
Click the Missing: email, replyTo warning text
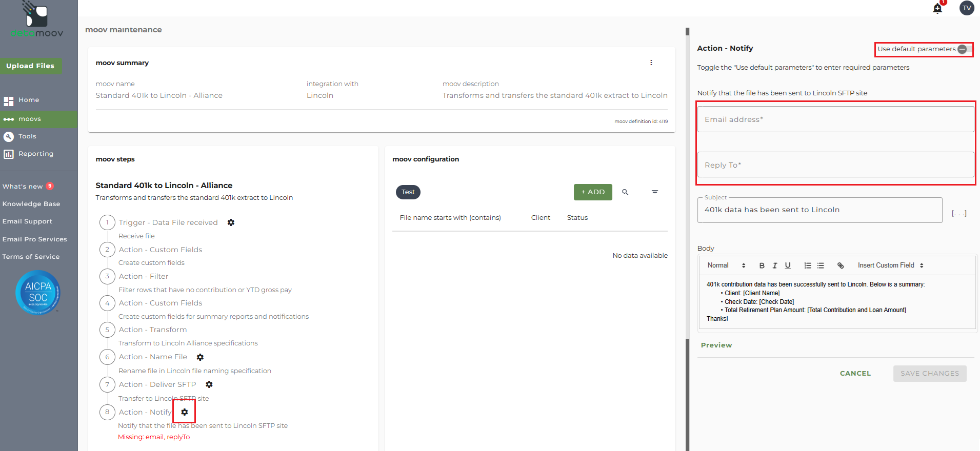[x=154, y=437]
